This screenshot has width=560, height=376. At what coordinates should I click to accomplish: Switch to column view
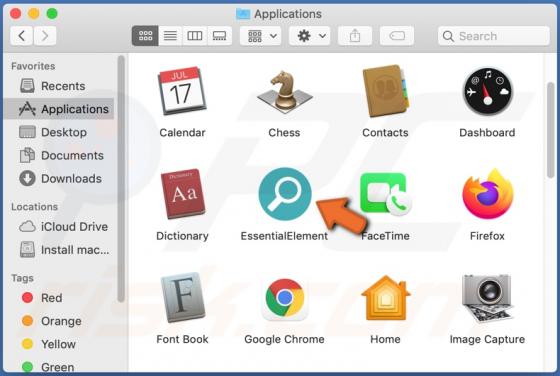195,36
